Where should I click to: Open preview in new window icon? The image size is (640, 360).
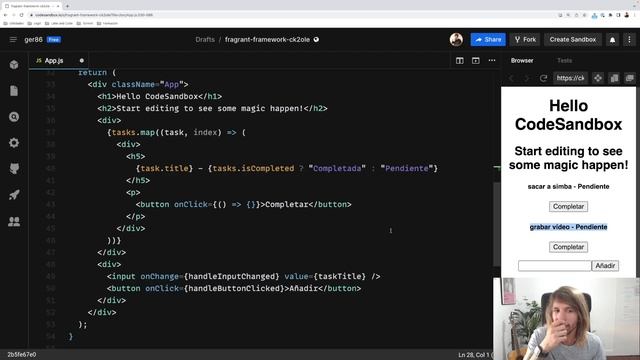(x=630, y=78)
